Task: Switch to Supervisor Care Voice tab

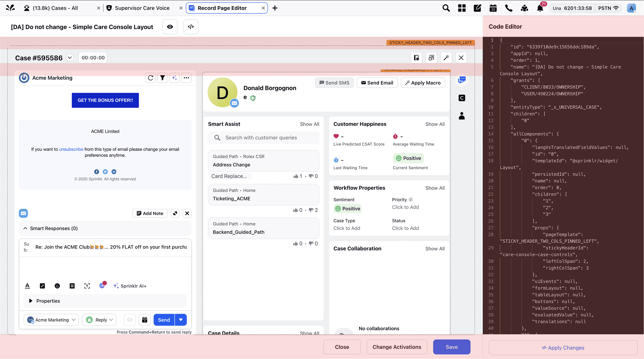Action: pos(142,8)
